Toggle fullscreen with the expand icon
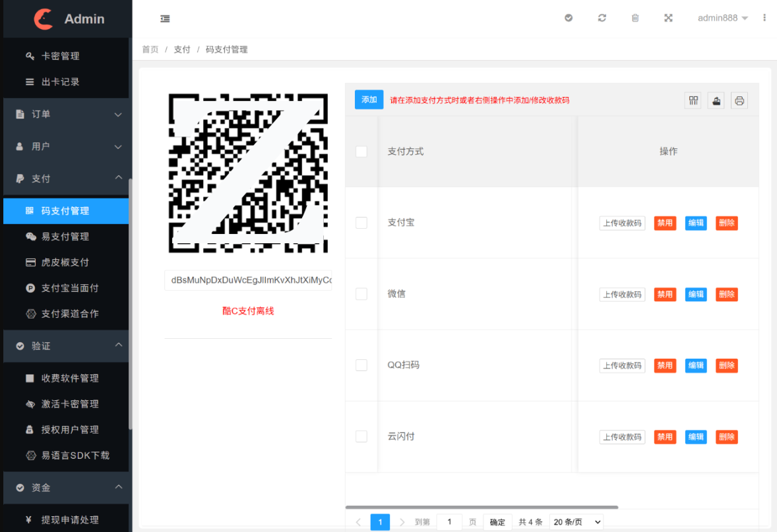Viewport: 777px width, 532px height. [x=668, y=18]
